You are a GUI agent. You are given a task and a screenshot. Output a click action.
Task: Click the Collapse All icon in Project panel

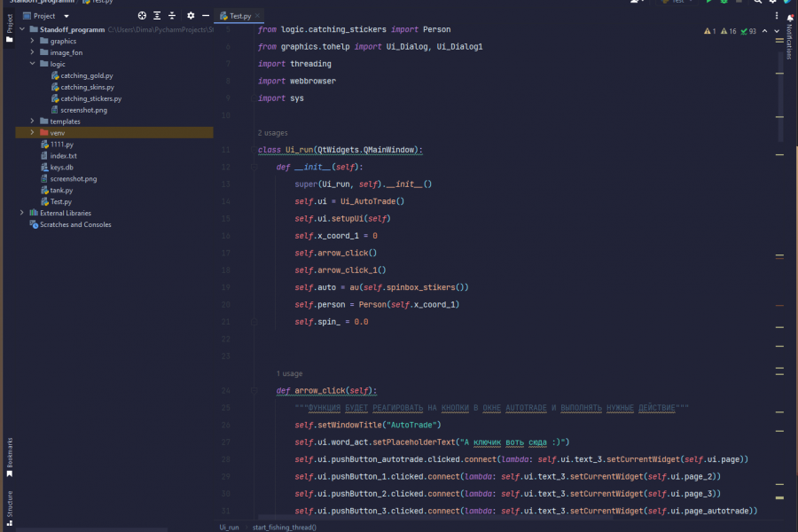point(172,16)
